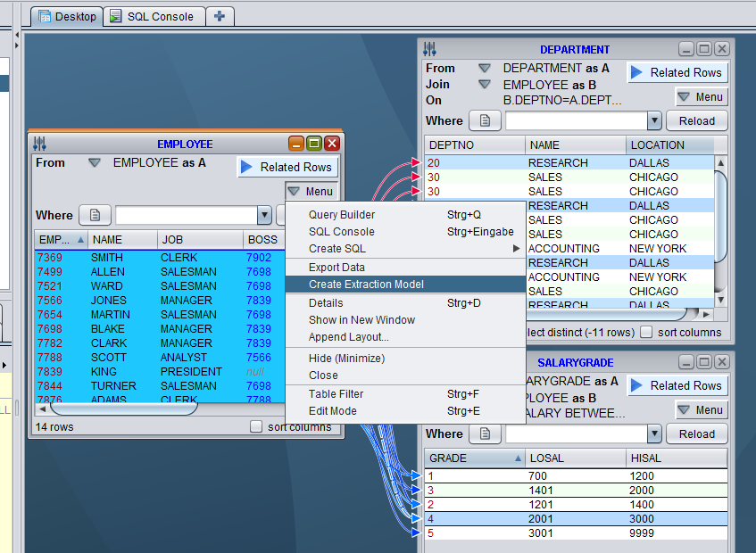Click Related Rows in the SALARYGRADE window
756x553 pixels.
pos(677,385)
